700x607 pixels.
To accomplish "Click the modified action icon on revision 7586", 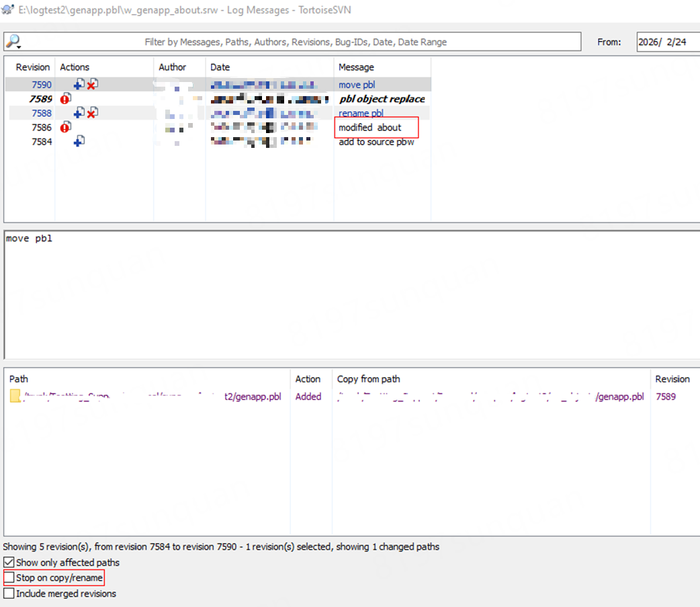I will (65, 126).
